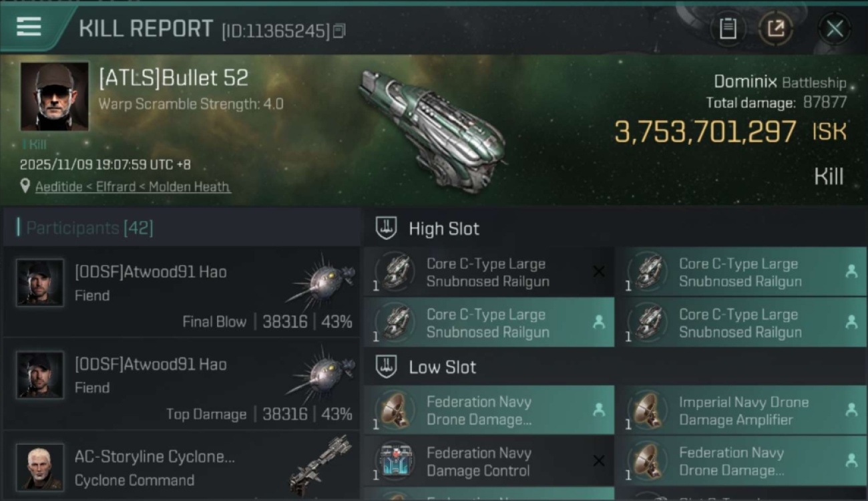
Task: Click the clipboard report icon
Action: coord(727,29)
